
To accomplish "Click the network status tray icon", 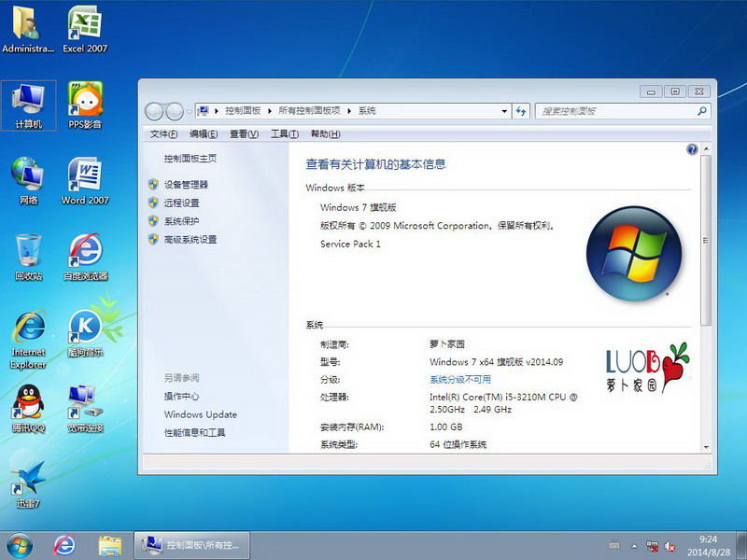I will coord(652,546).
